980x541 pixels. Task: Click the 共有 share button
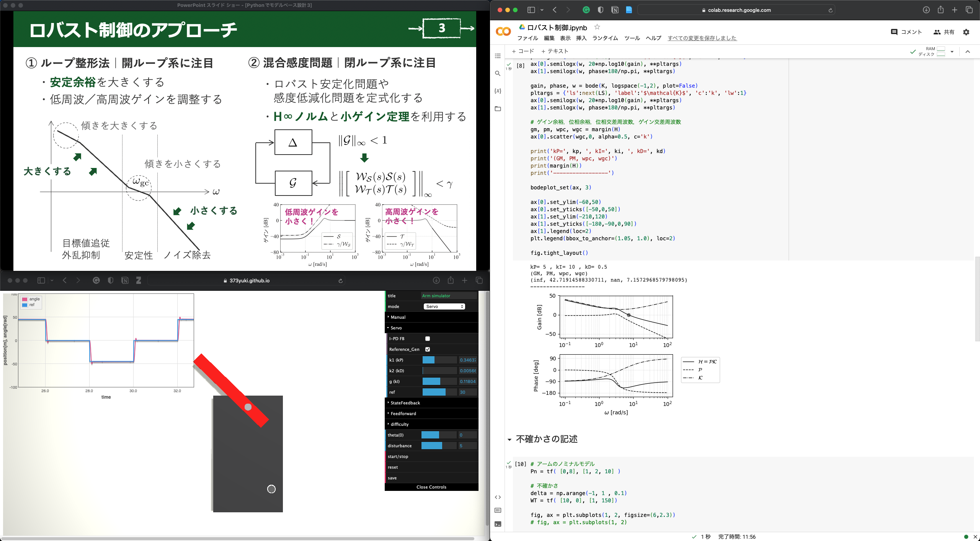944,32
